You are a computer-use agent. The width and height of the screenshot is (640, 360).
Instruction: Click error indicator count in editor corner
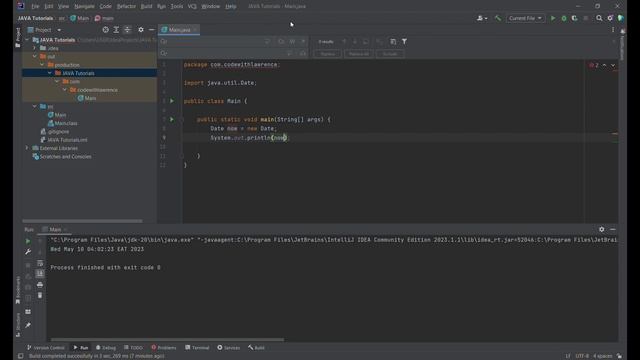click(594, 65)
